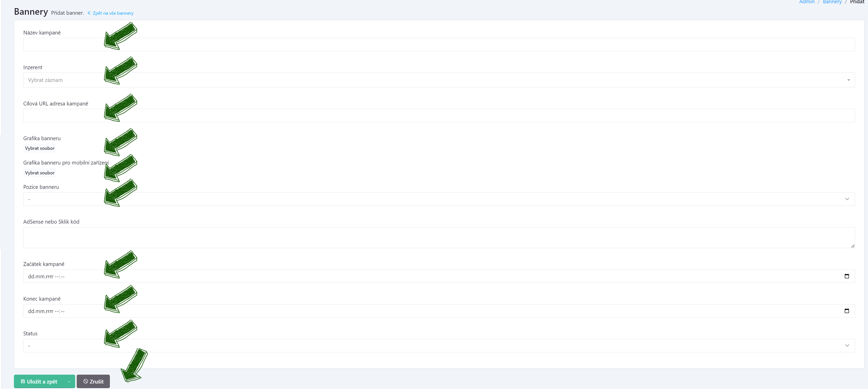The image size is (868, 389).
Task: Focus the Název kampaně text field
Action: 439,44
